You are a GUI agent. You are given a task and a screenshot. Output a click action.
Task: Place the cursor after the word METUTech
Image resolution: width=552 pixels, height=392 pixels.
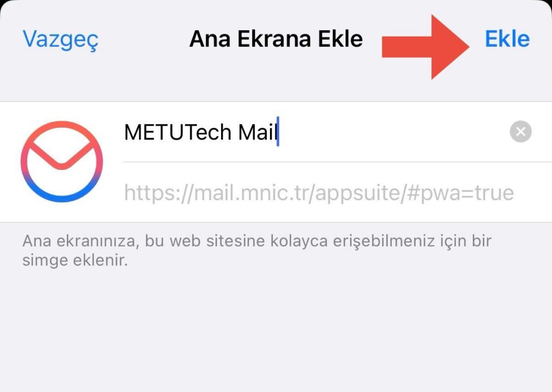point(231,132)
